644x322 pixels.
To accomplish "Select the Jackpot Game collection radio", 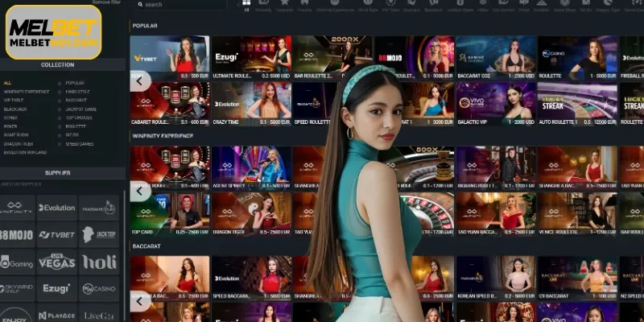I will [x=60, y=109].
